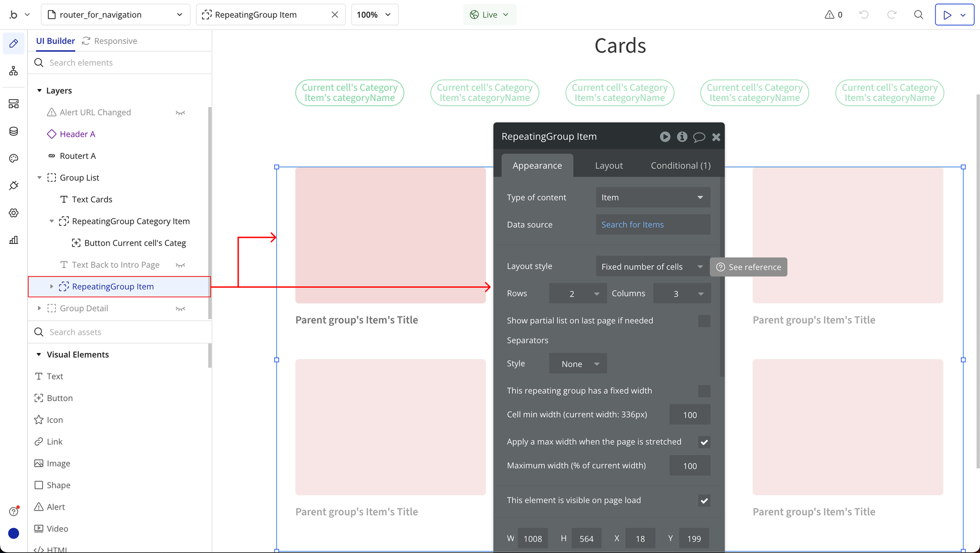Viewport: 980px width, 553px height.
Task: Expand the Group Detail tree item
Action: 39,309
